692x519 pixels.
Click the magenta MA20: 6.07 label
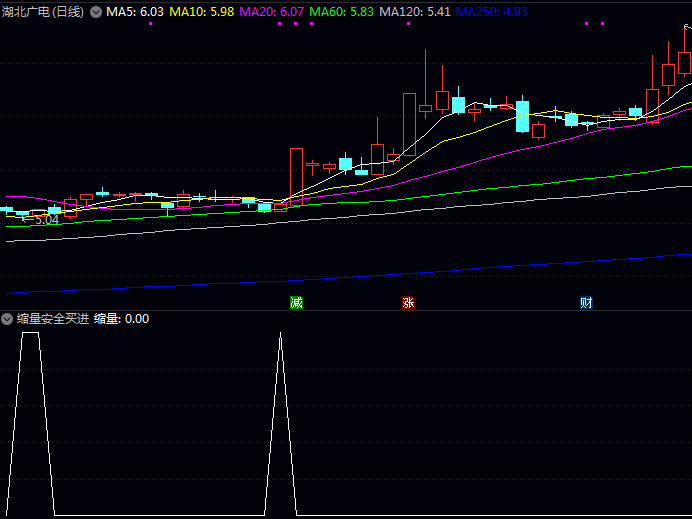point(272,12)
